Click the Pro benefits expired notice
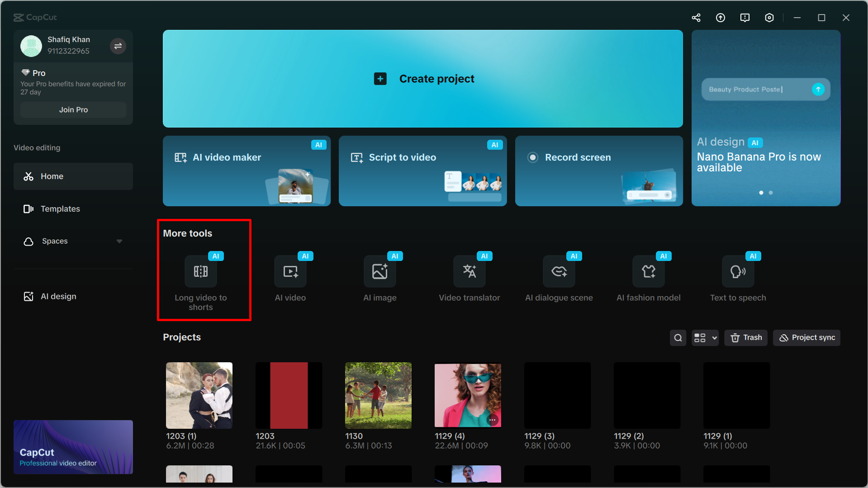This screenshot has height=488, width=868. [73, 88]
